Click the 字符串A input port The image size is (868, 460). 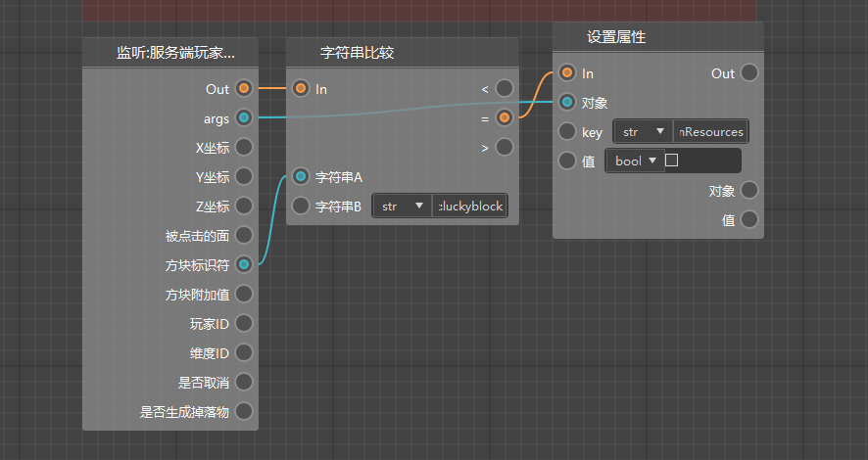(301, 176)
